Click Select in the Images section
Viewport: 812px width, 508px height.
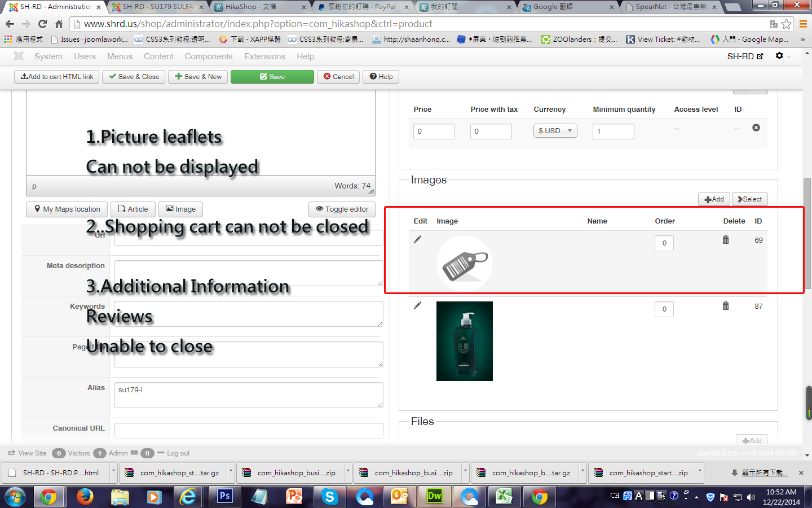point(750,199)
